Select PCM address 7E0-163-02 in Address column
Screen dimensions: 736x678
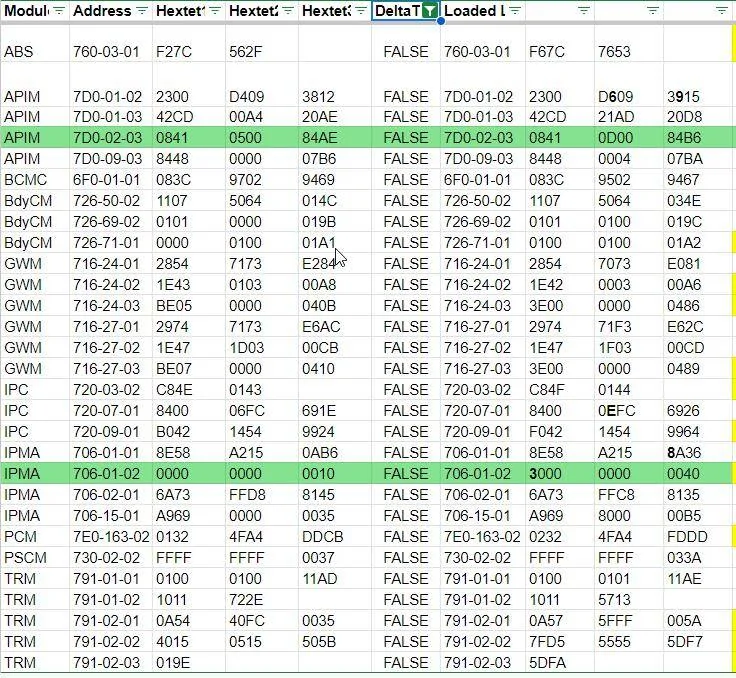[x=111, y=537]
